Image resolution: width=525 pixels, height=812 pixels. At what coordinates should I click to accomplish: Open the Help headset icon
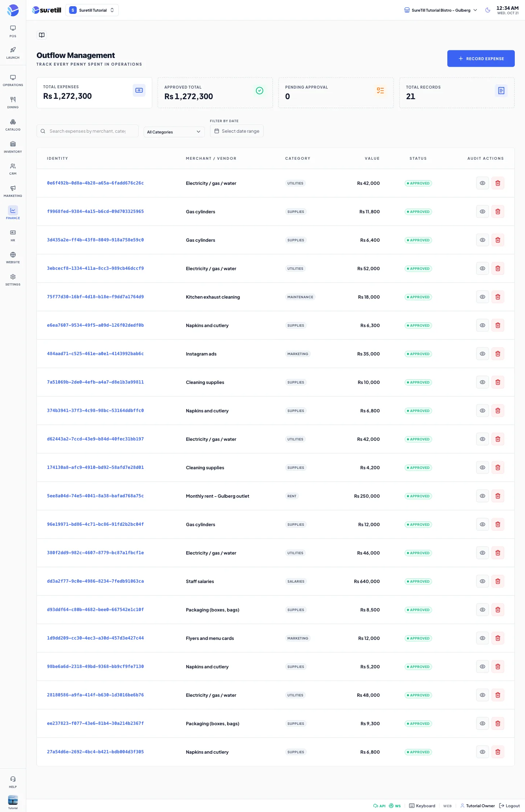13,782
